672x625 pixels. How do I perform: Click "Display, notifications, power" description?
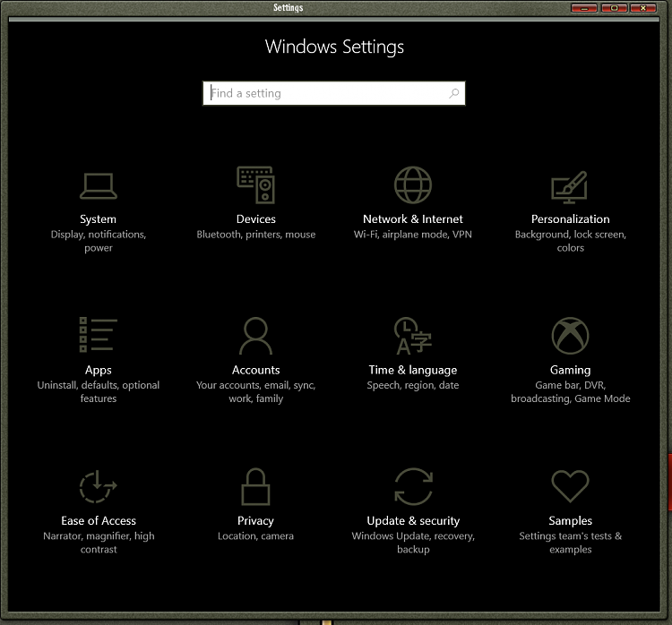[99, 241]
